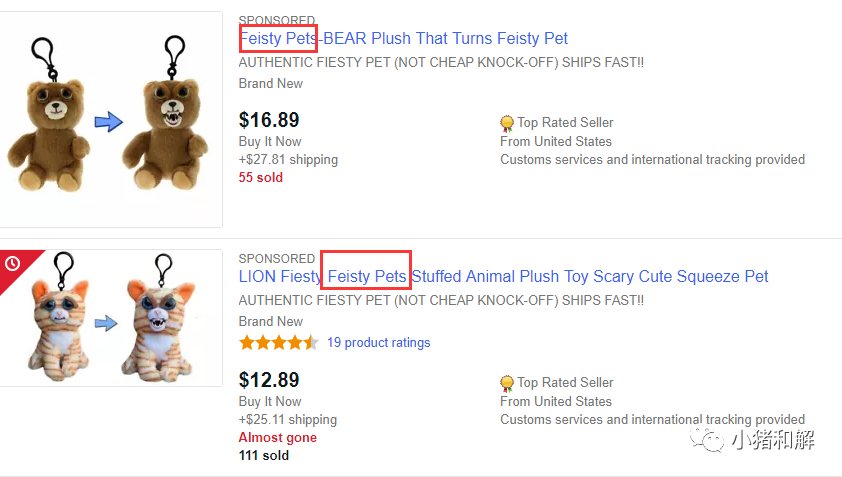This screenshot has width=842, height=477.
Task: Click the +$25.11 shipping text
Action: [x=287, y=419]
